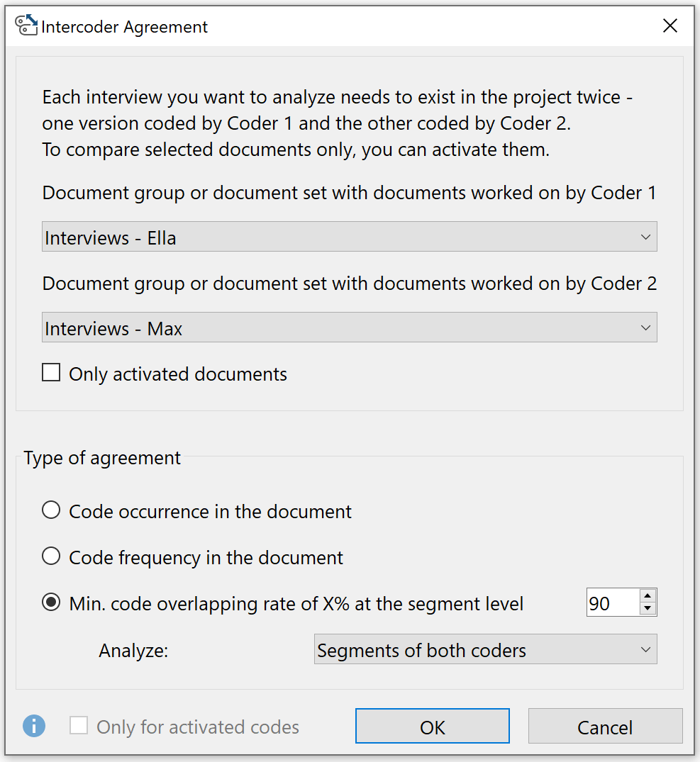This screenshot has height=762, width=700.
Task: Click the Only activated documents label
Action: [178, 374]
